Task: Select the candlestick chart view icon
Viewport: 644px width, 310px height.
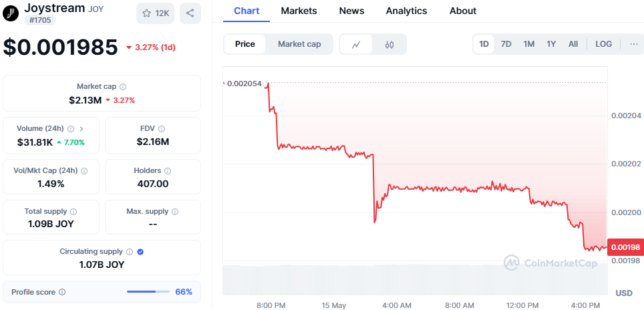Action: coord(389,44)
